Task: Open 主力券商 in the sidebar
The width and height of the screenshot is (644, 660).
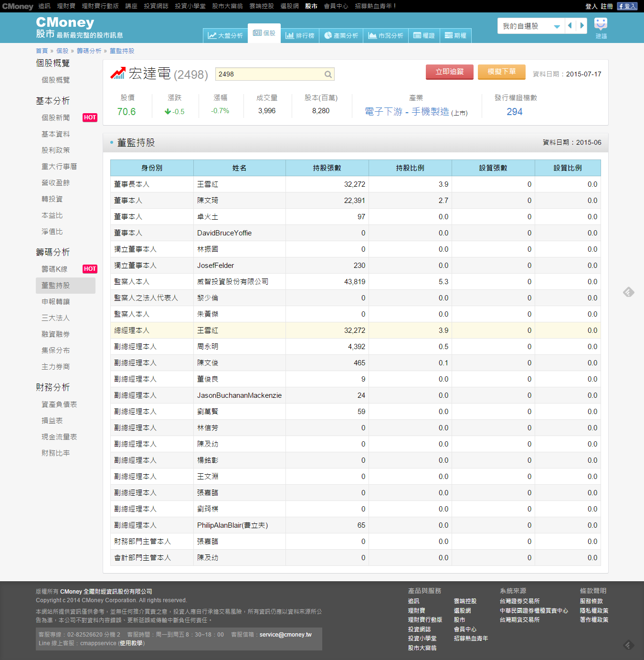Action: [x=55, y=366]
